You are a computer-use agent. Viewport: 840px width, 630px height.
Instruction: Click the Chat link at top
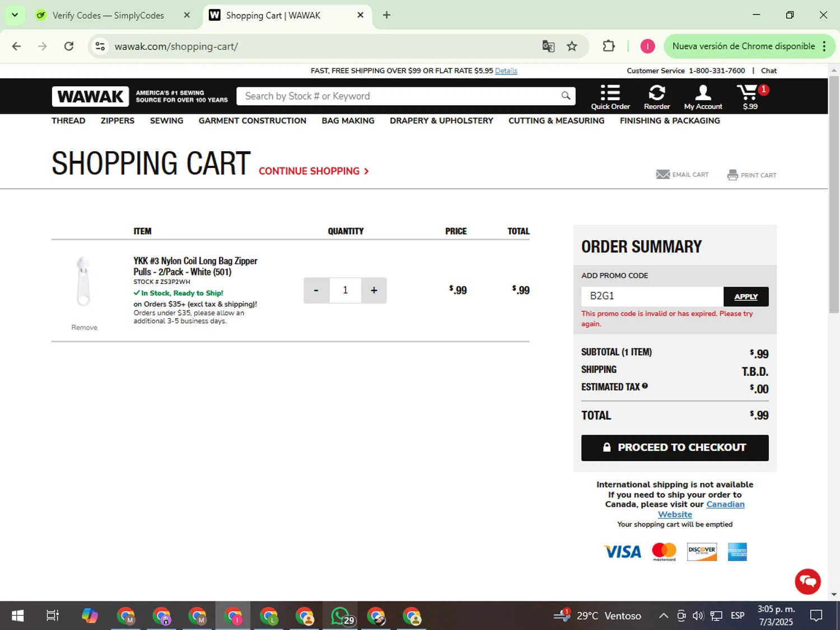tap(768, 71)
